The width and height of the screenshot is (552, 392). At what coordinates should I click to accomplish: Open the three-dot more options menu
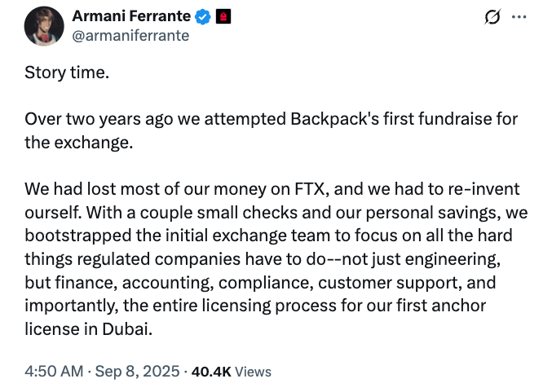pos(519,17)
